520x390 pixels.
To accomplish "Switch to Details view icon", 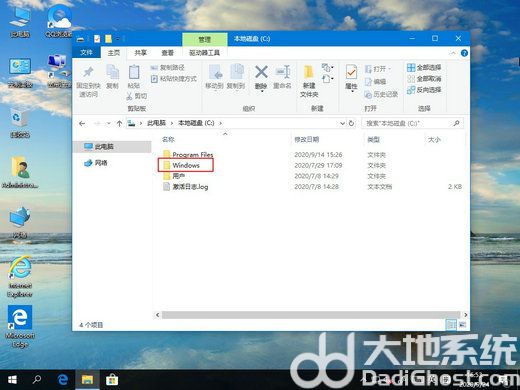I will point(451,324).
